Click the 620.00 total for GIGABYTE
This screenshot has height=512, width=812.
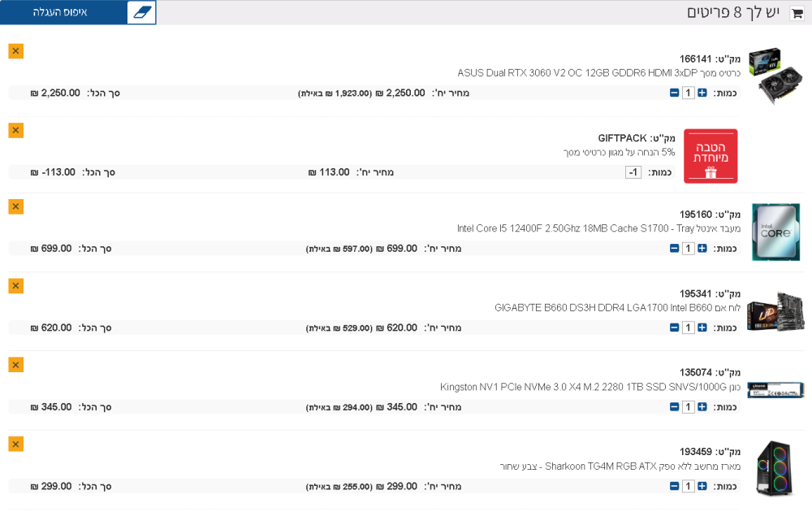51,328
